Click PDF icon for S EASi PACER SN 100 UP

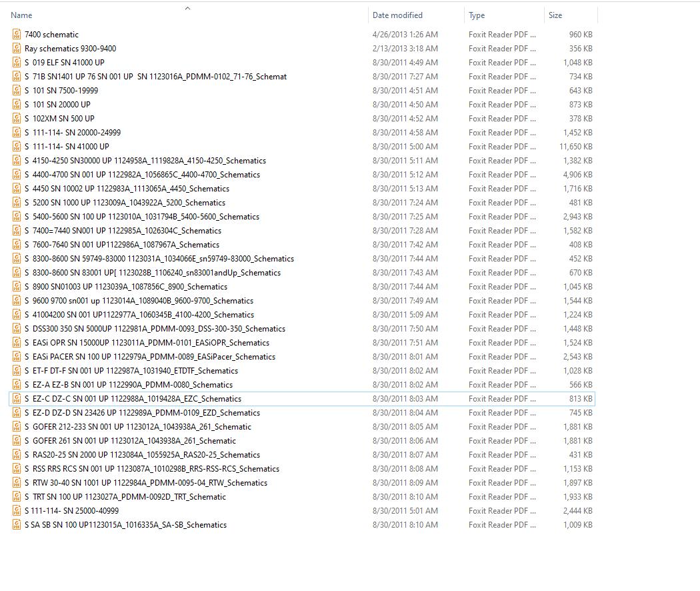click(x=17, y=356)
